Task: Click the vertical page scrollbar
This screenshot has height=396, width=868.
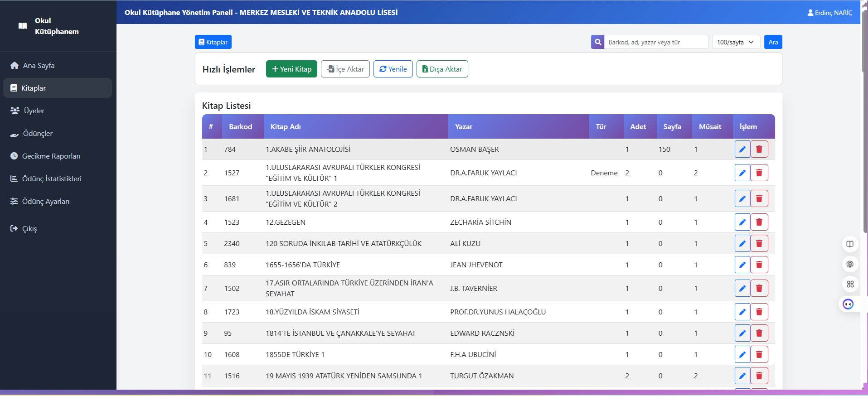Action: (x=864, y=136)
